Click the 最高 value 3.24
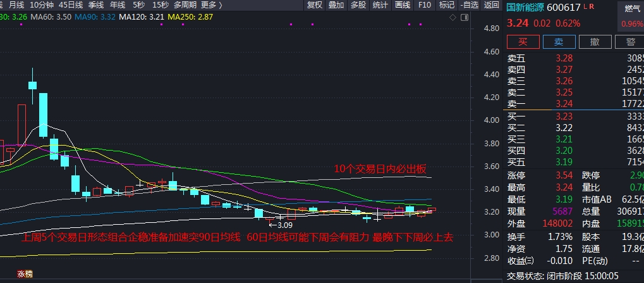 (564, 187)
